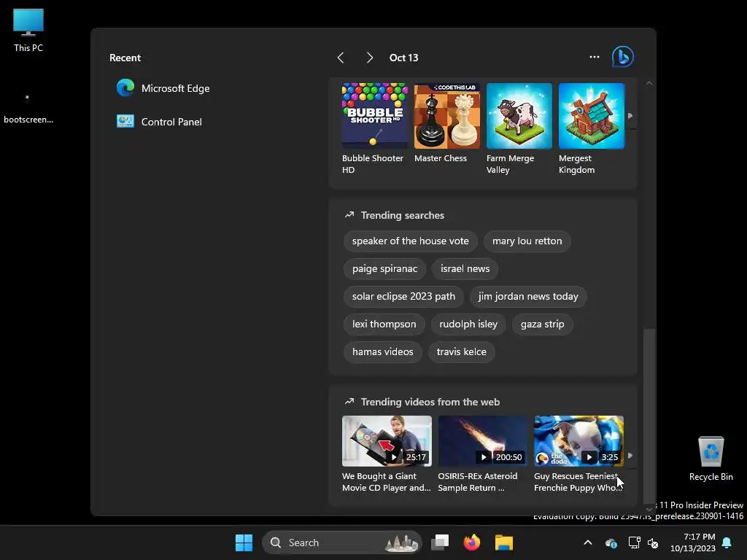Click the Trending searches heading

pyautogui.click(x=402, y=215)
